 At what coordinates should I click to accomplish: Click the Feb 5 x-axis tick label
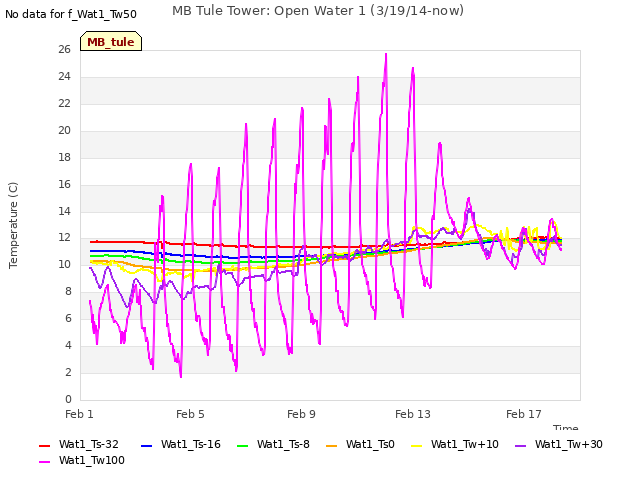click(190, 414)
